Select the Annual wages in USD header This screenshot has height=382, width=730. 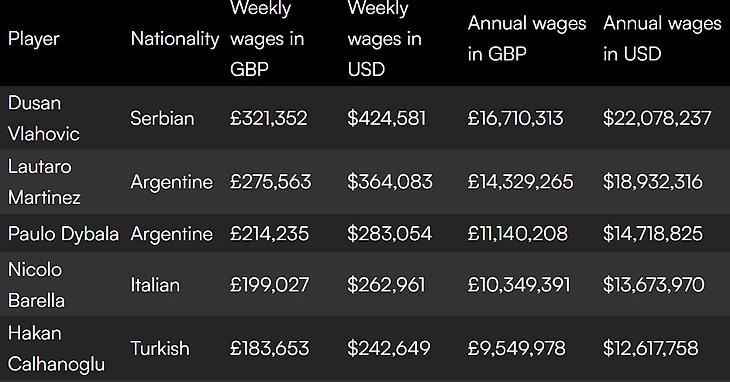[x=662, y=39]
